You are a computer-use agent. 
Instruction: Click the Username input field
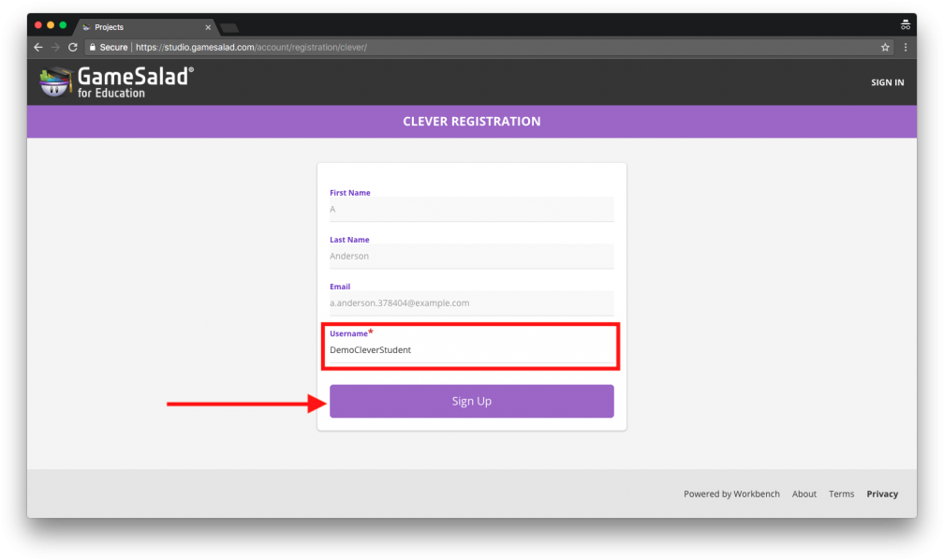coord(472,350)
